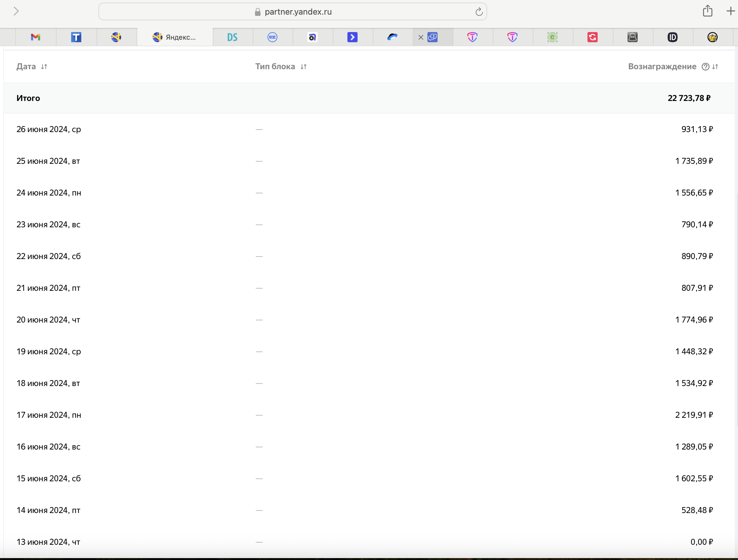This screenshot has height=560, width=738.
Task: Open Вознаграждение help question mark
Action: point(705,67)
